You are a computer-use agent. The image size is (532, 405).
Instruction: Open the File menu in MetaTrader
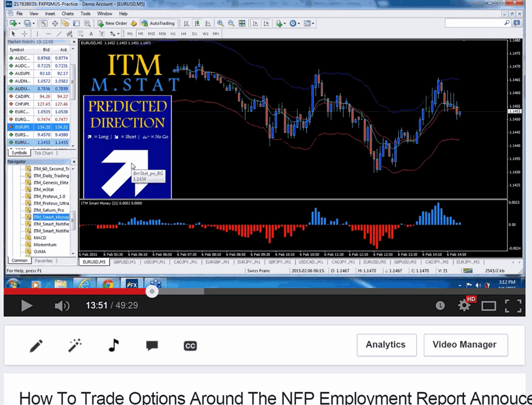[x=19, y=13]
